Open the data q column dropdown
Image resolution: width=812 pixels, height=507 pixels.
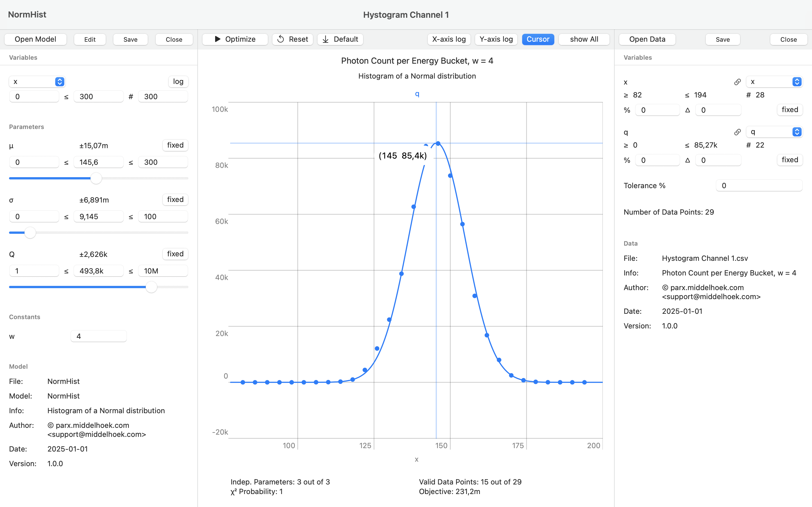click(774, 132)
